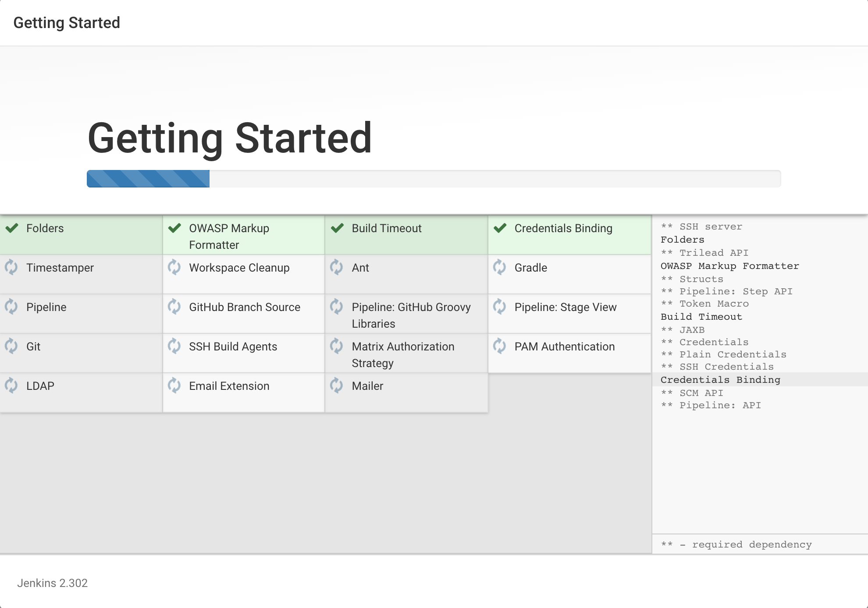Select the Matrix Authorization Strategy label
Viewport: 868px width, 608px height.
point(403,355)
